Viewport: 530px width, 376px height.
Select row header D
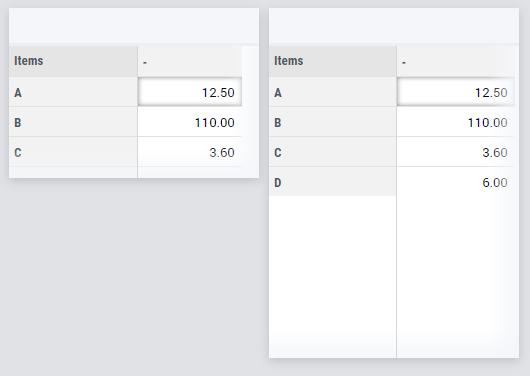point(333,182)
